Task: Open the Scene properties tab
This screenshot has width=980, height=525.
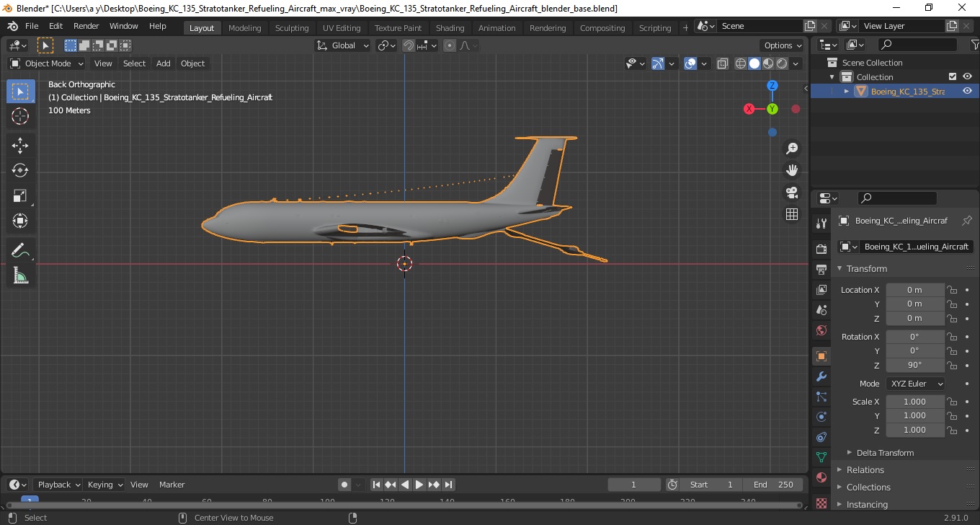Action: click(821, 310)
